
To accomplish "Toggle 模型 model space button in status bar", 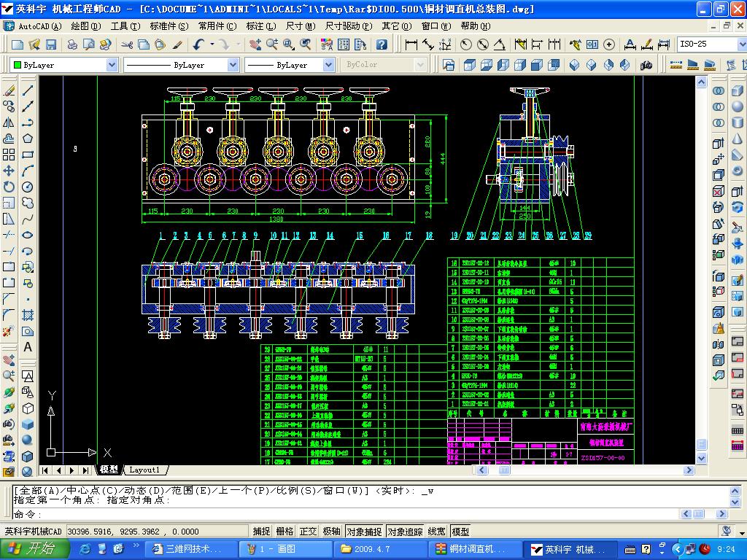I will pyautogui.click(x=460, y=532).
